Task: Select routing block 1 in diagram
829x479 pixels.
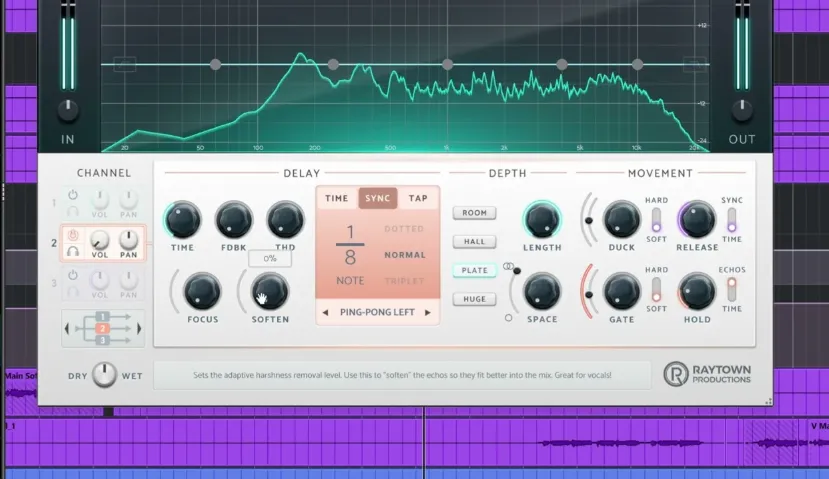Action: tap(103, 317)
